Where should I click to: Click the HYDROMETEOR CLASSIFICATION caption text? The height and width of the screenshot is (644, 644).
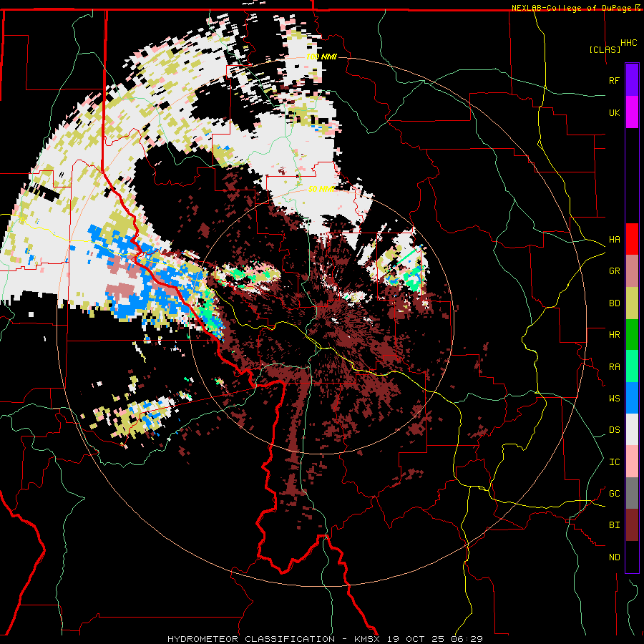point(251,639)
